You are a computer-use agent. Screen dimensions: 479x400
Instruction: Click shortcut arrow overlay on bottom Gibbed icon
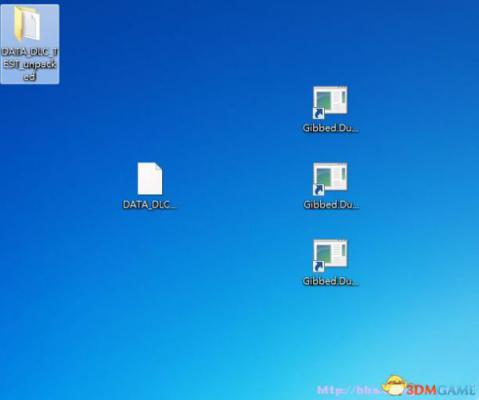tap(319, 266)
